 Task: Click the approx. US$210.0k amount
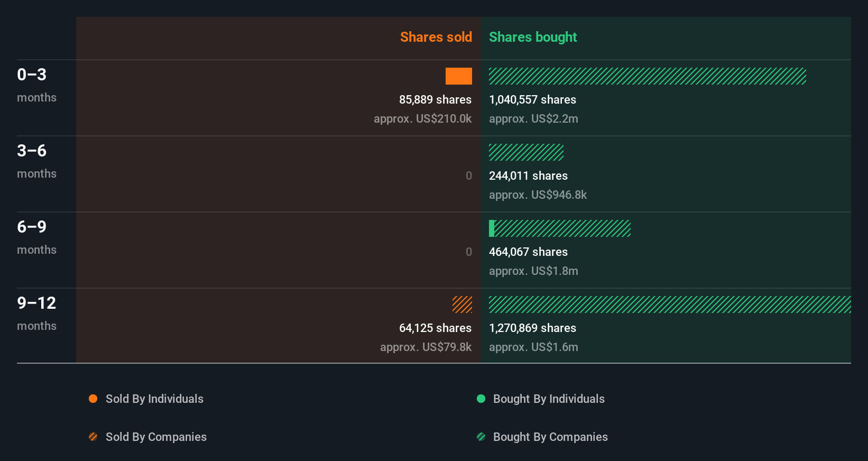422,119
